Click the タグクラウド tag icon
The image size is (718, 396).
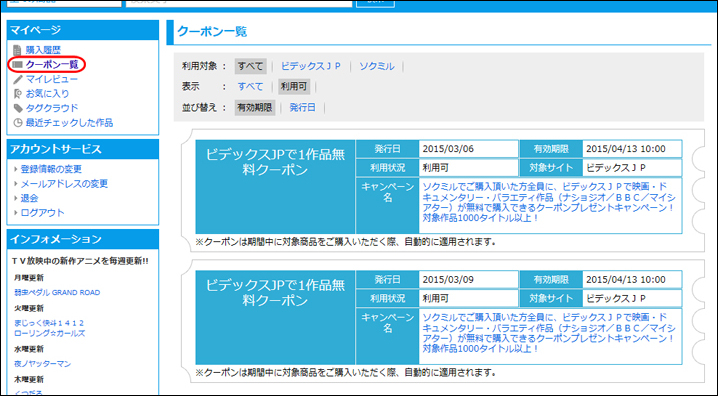pos(17,108)
